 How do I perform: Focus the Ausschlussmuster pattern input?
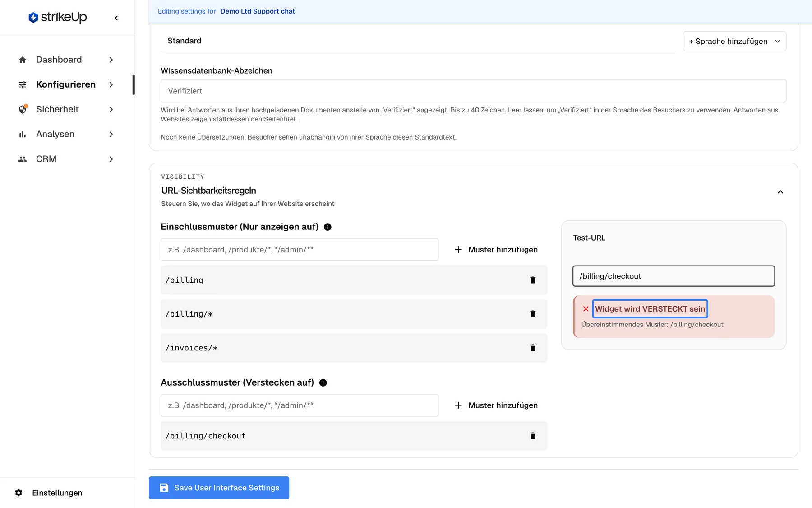pyautogui.click(x=300, y=405)
